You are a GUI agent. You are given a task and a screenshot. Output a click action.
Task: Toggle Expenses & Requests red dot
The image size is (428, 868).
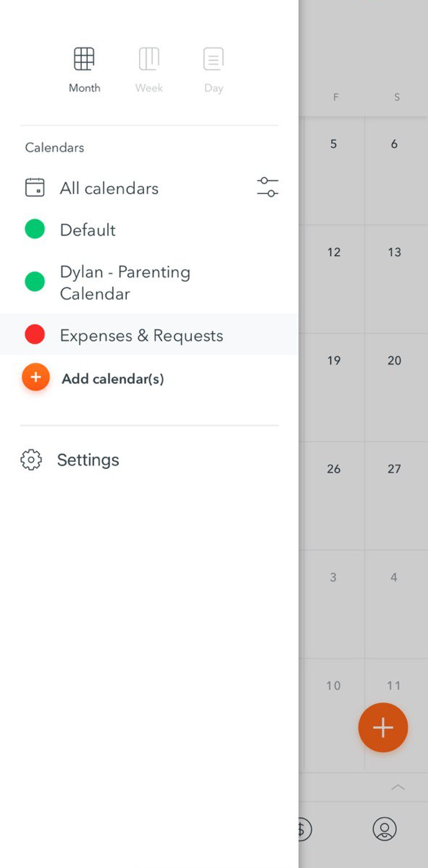[35, 334]
